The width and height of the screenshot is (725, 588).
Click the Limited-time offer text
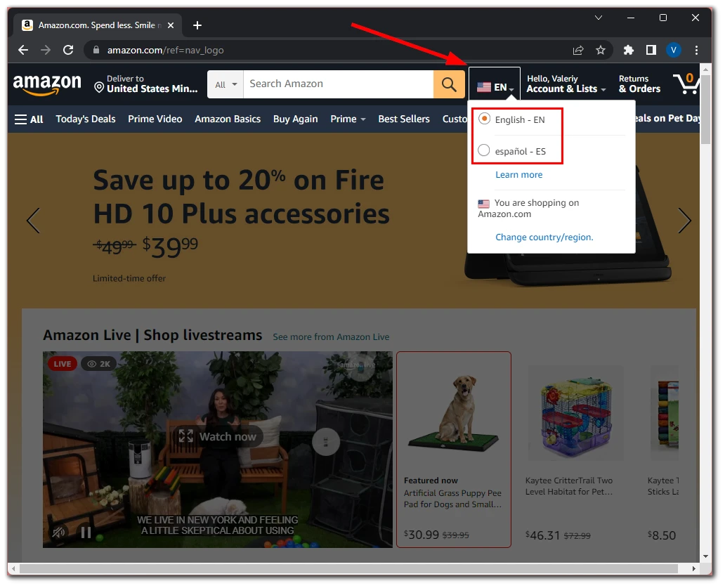[x=129, y=278]
